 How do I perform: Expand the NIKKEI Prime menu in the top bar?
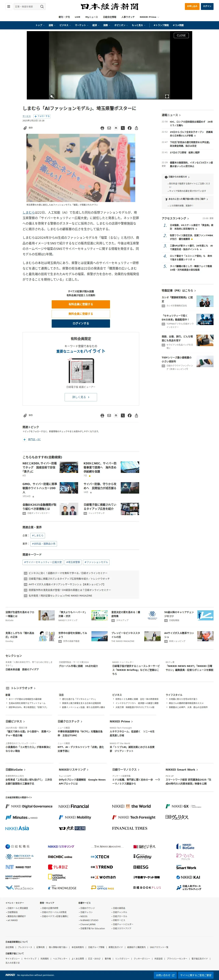(x=149, y=17)
